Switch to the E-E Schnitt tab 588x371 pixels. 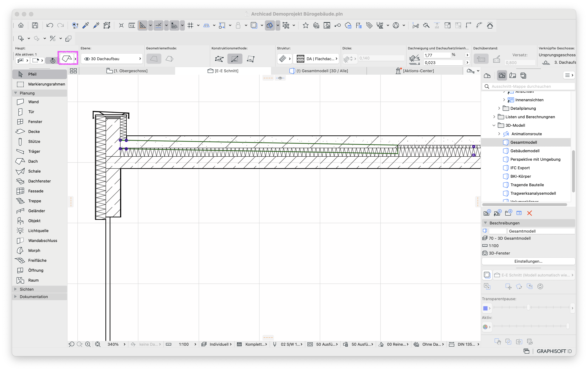(223, 71)
